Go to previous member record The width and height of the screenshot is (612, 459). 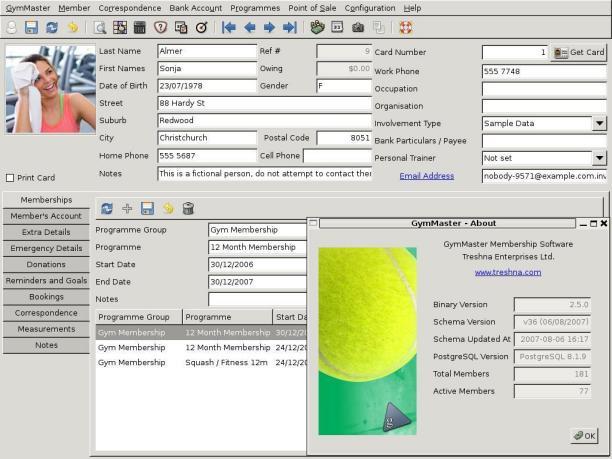(x=249, y=27)
